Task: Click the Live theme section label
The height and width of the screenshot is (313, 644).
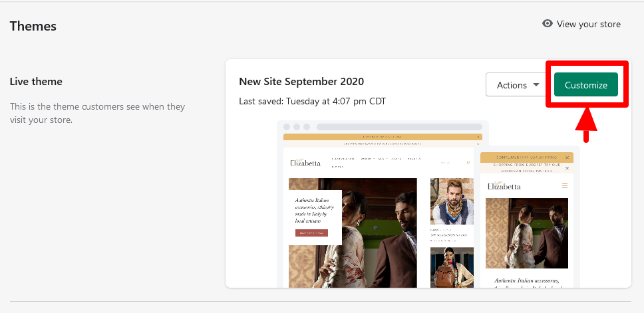Action: (x=36, y=82)
